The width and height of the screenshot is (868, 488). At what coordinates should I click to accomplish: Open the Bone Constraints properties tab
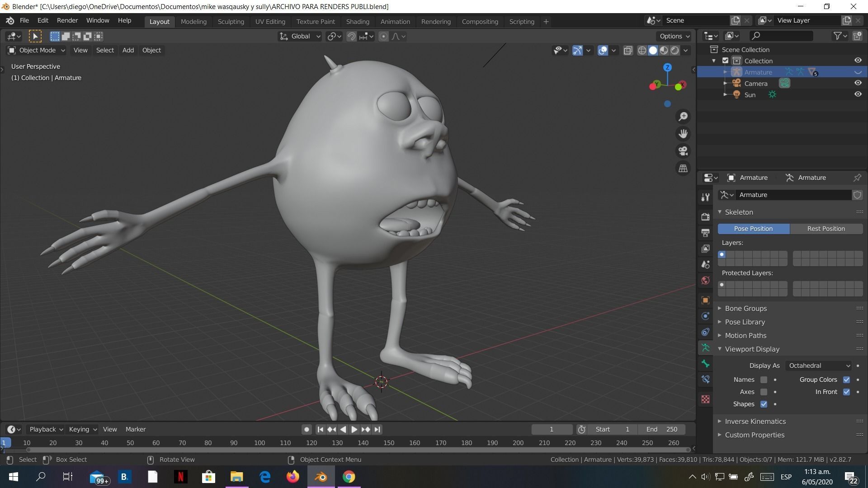[x=705, y=380]
